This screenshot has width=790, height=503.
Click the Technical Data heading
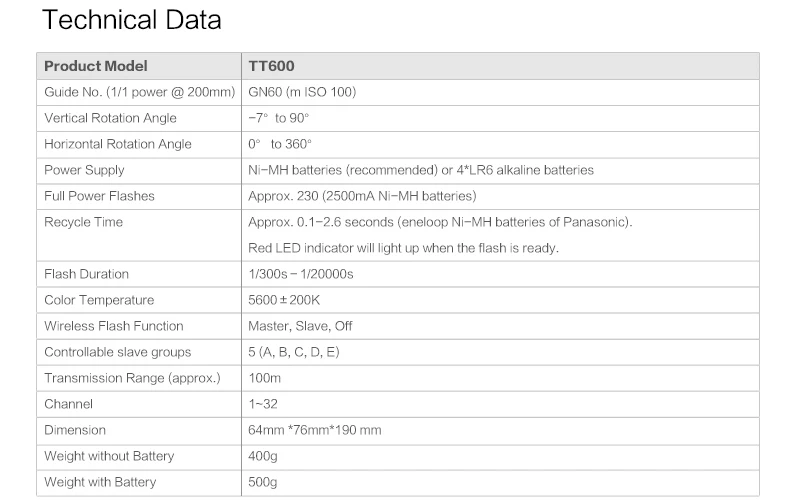click(132, 20)
